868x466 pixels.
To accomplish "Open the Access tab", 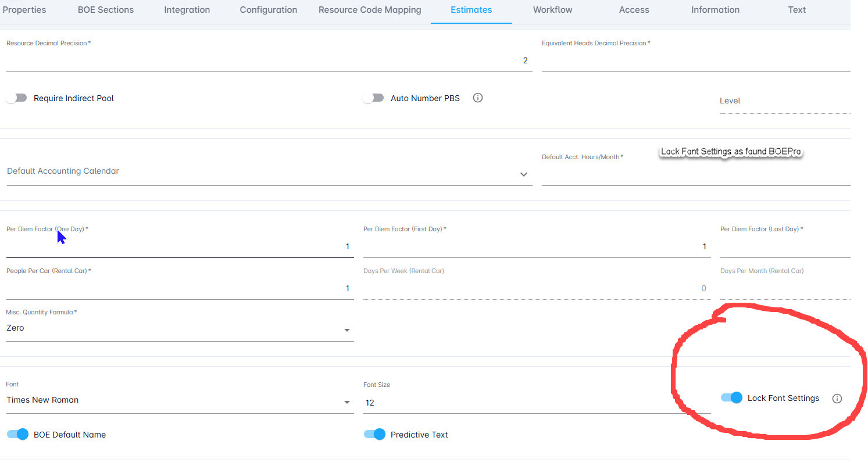I will coord(634,10).
